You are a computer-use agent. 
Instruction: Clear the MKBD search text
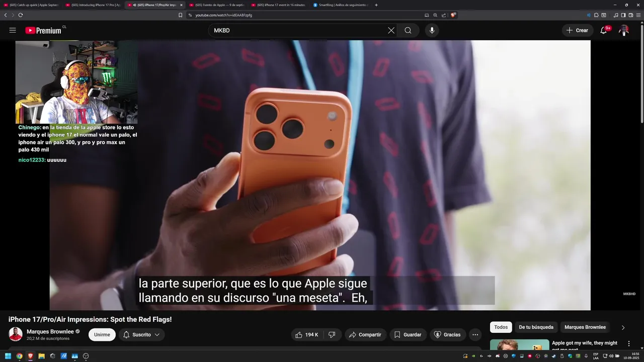click(391, 30)
